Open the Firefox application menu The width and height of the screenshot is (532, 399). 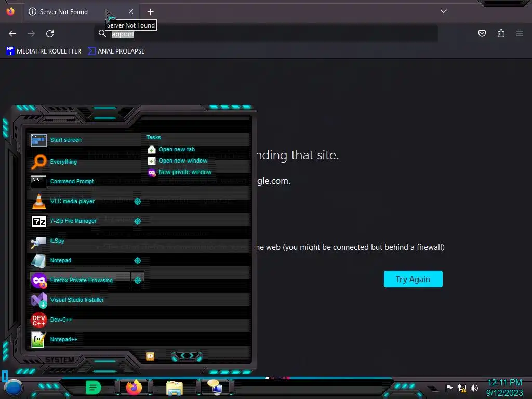click(519, 33)
